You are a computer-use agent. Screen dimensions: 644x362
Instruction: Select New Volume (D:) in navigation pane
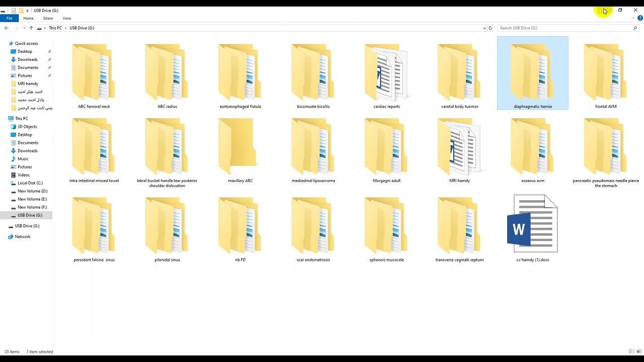32,191
